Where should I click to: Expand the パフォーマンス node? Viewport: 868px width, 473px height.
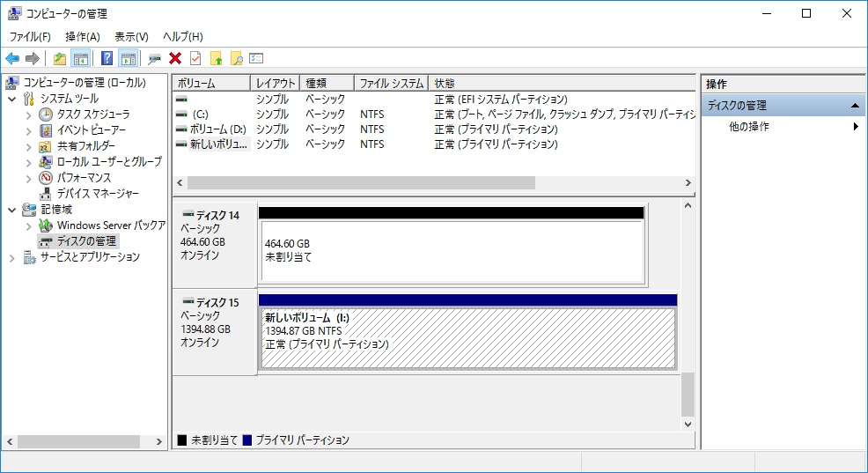[x=28, y=178]
